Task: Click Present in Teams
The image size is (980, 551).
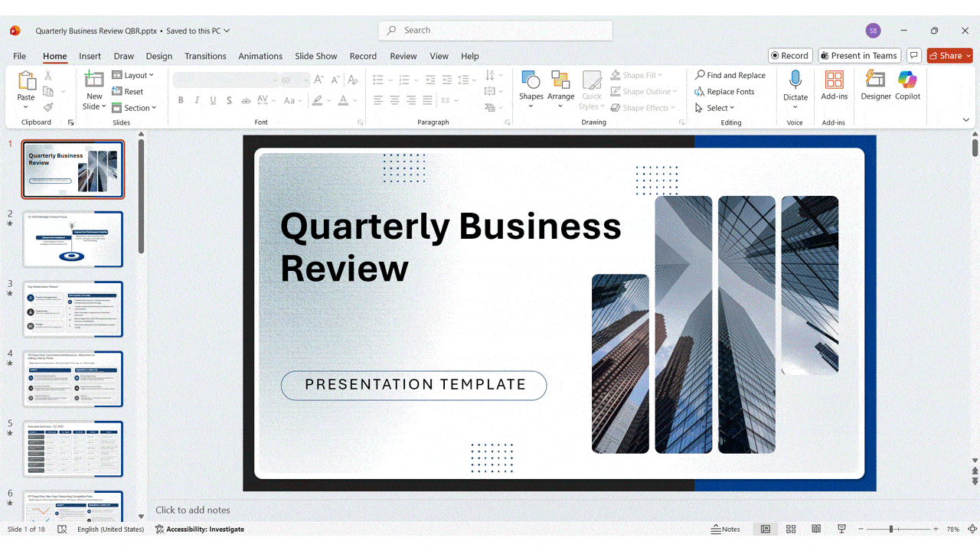Action: 859,55
